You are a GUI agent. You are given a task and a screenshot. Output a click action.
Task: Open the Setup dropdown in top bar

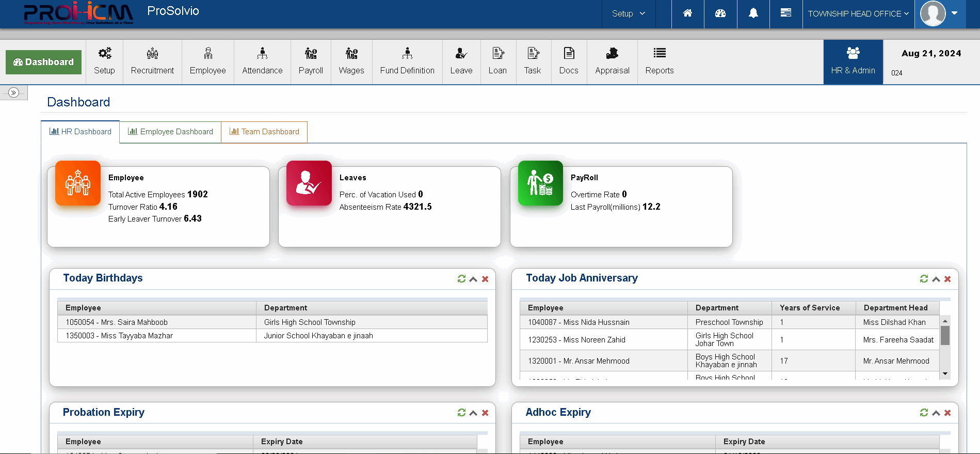point(628,14)
